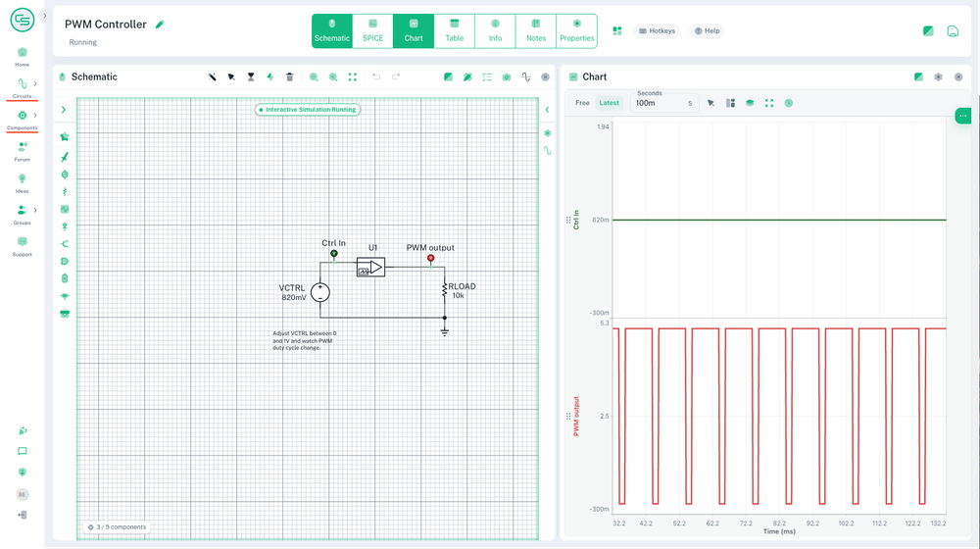
Task: Click the chart clock time icon
Action: [x=789, y=103]
